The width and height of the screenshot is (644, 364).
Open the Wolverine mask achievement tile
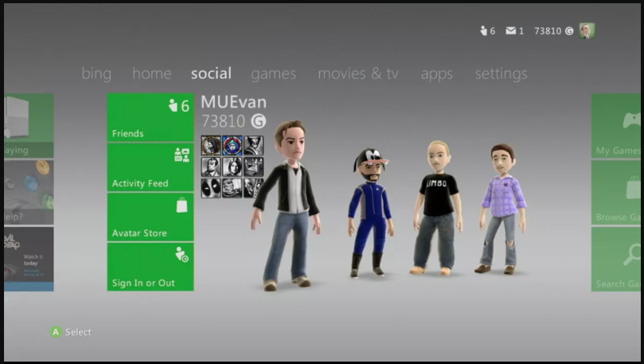253,146
